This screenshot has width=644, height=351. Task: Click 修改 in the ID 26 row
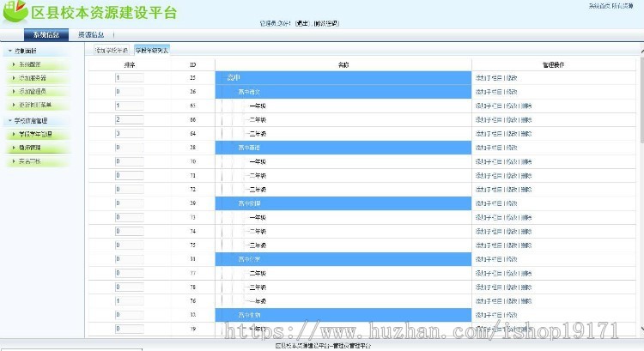512,92
